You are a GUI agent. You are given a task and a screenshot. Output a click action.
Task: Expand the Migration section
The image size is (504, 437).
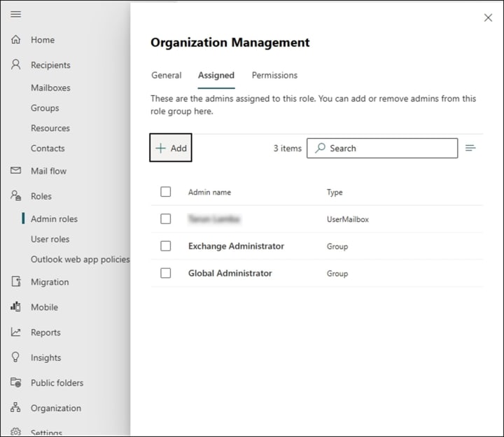pyautogui.click(x=50, y=282)
